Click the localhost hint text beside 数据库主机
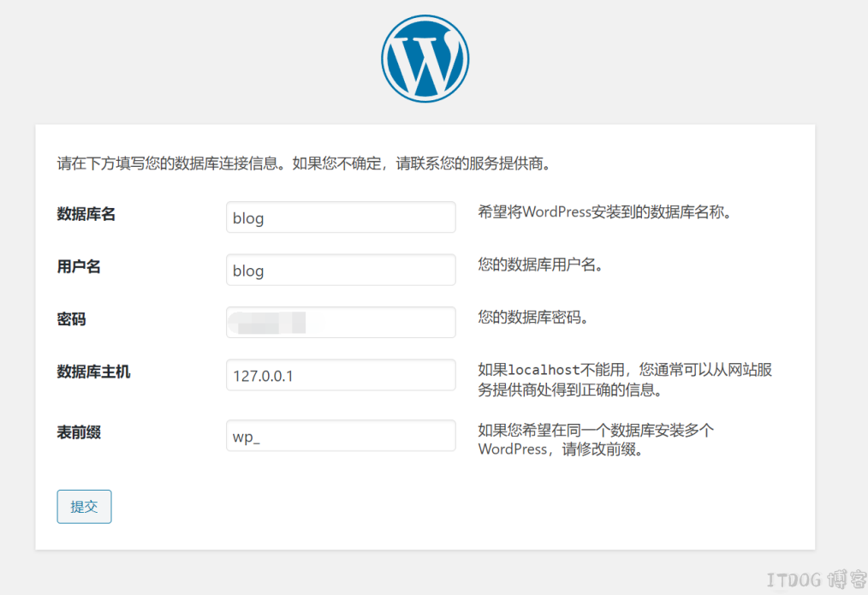Image resolution: width=868 pixels, height=595 pixels. [x=625, y=380]
